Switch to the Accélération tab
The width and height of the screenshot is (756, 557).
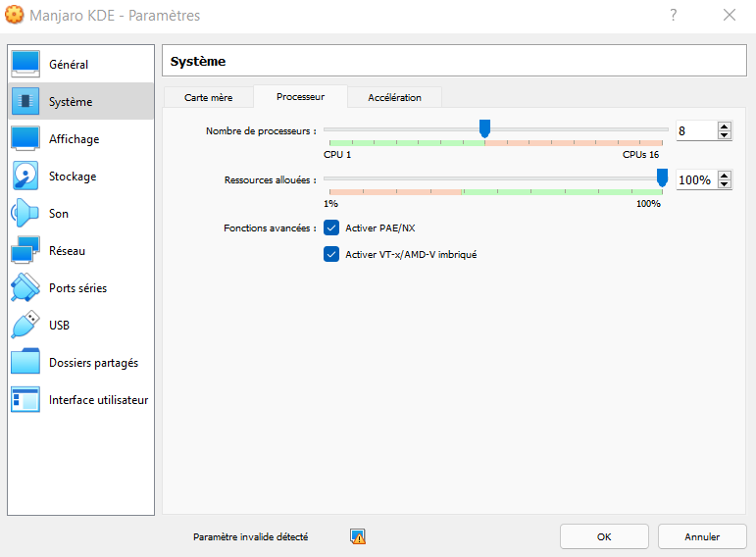394,97
